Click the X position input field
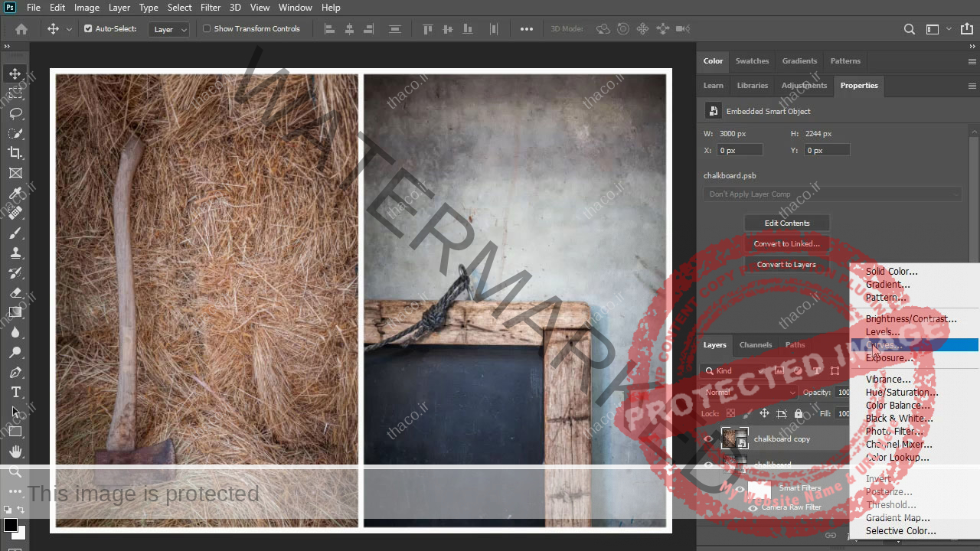The width and height of the screenshot is (980, 551). pos(740,151)
